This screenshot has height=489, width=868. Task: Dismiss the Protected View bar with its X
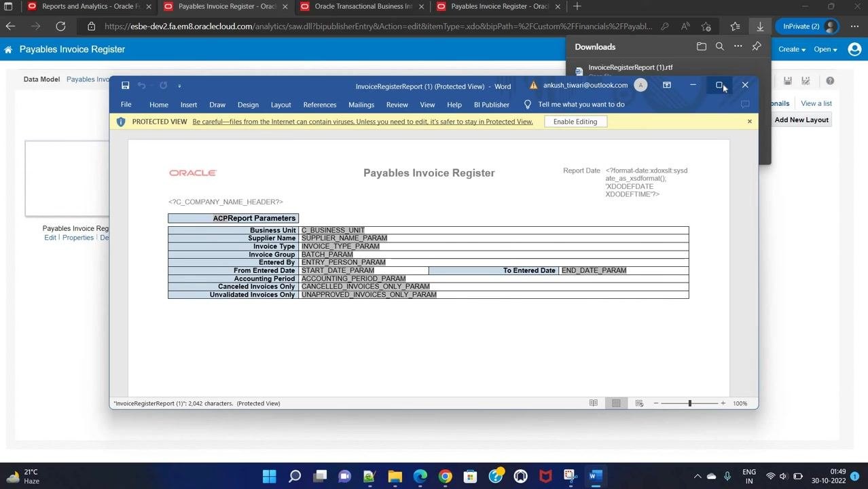750,122
